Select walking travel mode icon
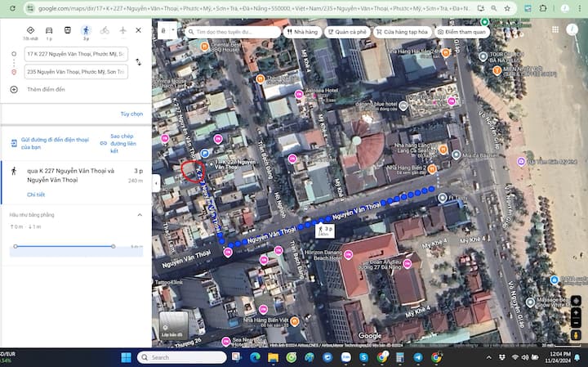The image size is (588, 367). click(85, 32)
